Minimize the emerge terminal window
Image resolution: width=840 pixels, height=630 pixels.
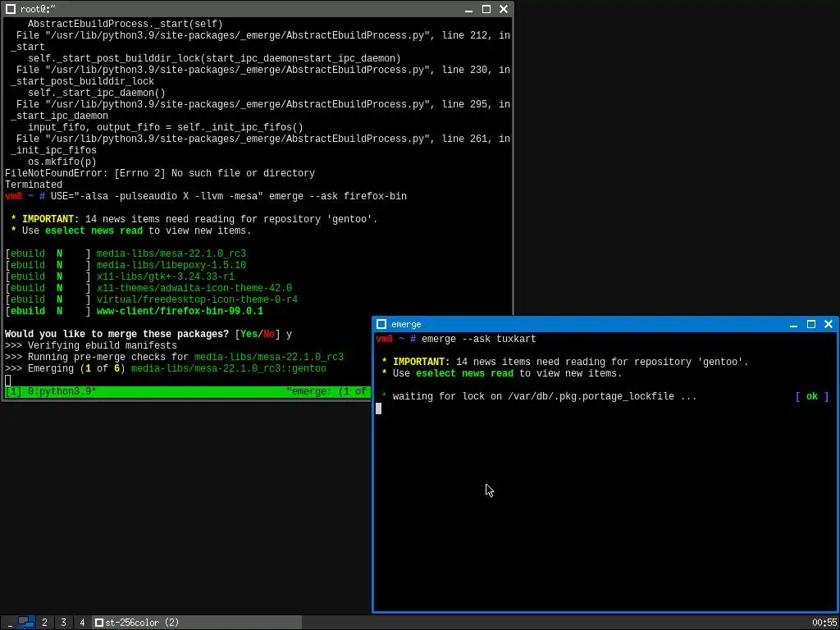click(x=794, y=324)
